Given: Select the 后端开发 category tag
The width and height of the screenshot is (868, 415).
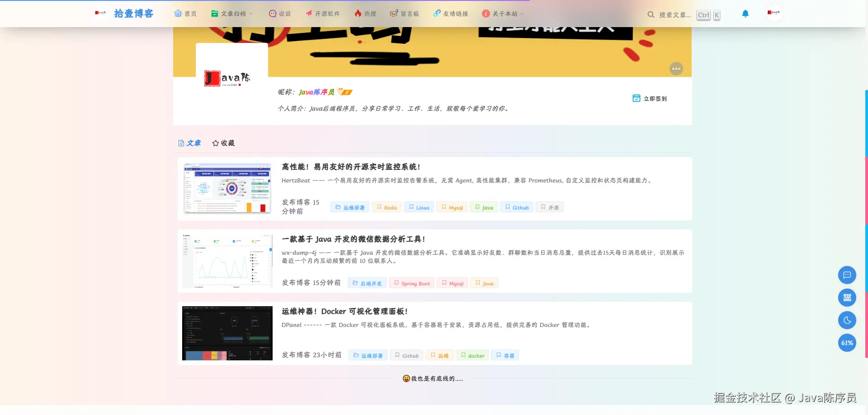Looking at the screenshot, I should (x=367, y=283).
